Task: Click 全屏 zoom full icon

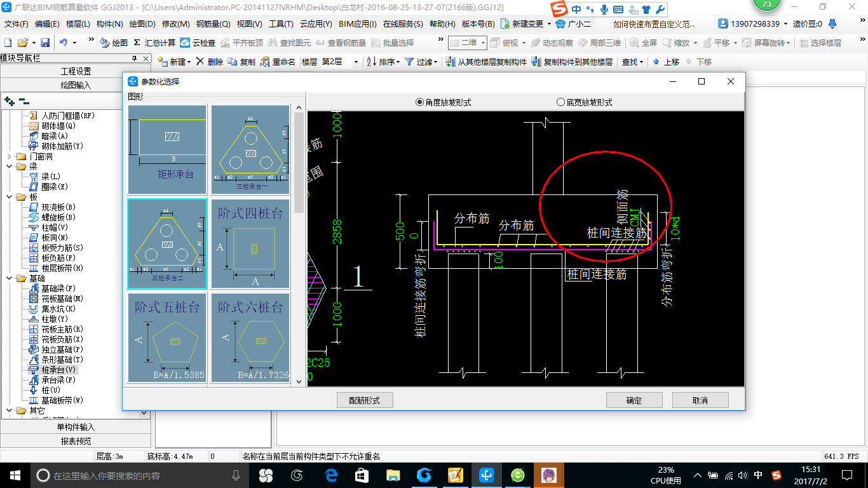Action: point(643,43)
